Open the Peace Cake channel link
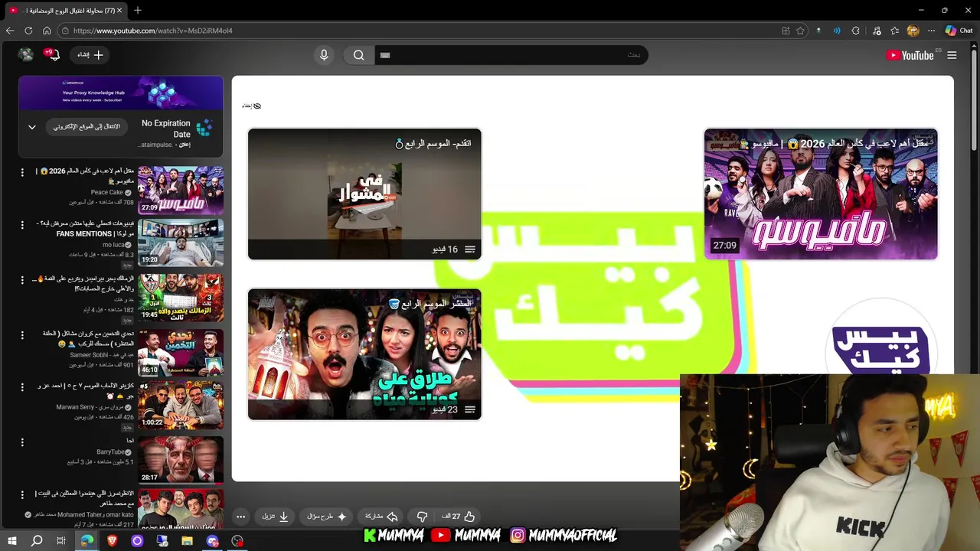 [107, 193]
